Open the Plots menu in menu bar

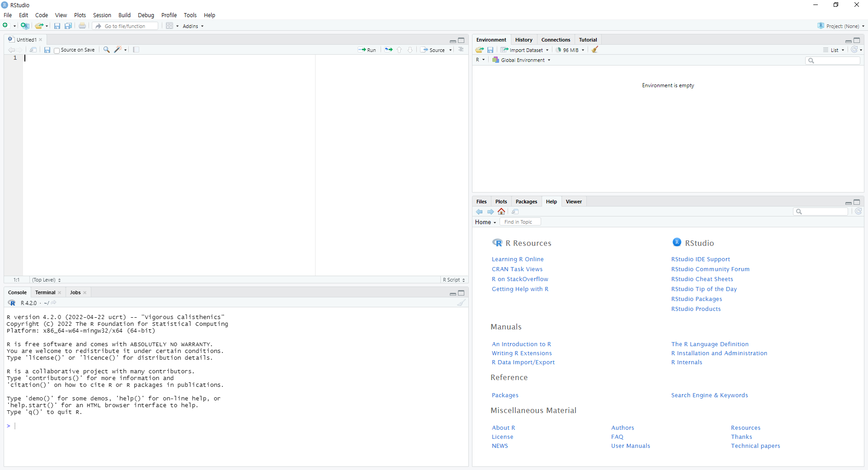coord(80,15)
